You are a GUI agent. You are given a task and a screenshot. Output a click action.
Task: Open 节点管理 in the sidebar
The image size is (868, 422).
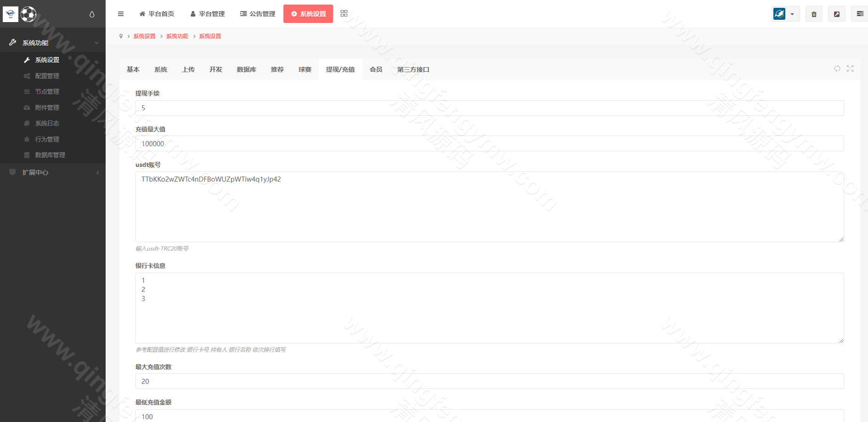pos(47,91)
